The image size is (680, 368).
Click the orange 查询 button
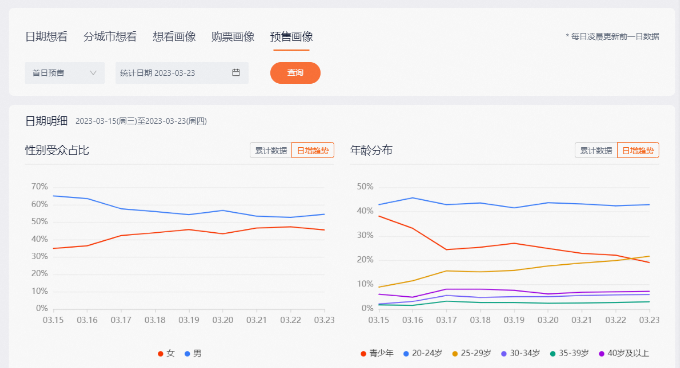click(295, 73)
